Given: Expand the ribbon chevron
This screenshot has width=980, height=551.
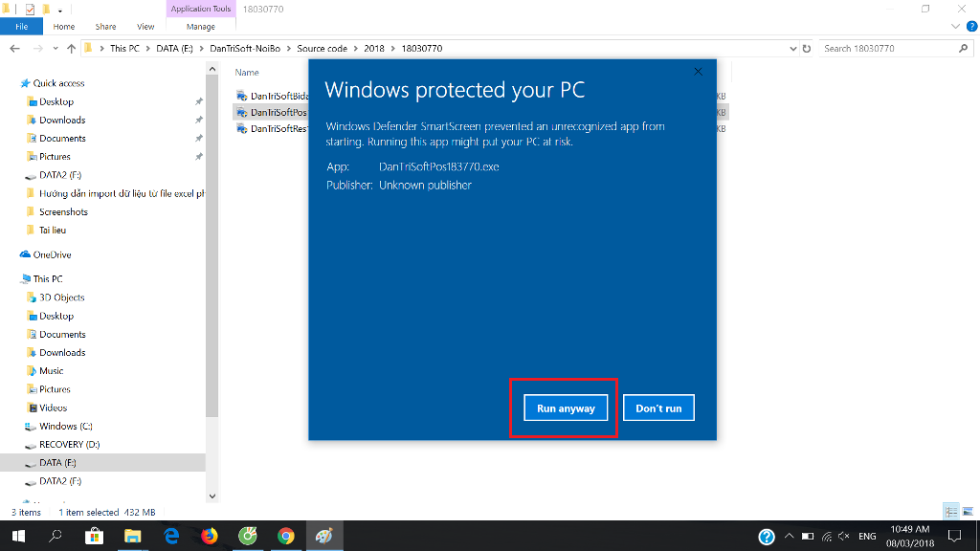Looking at the screenshot, I should (x=955, y=26).
